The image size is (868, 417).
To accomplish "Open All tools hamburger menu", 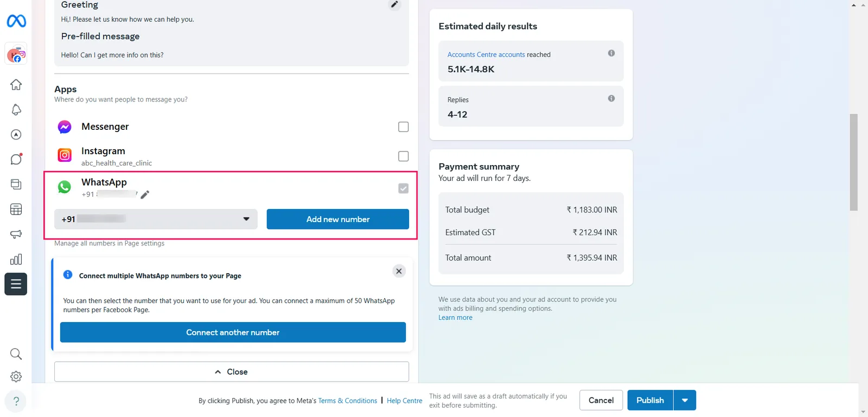I will (x=16, y=284).
